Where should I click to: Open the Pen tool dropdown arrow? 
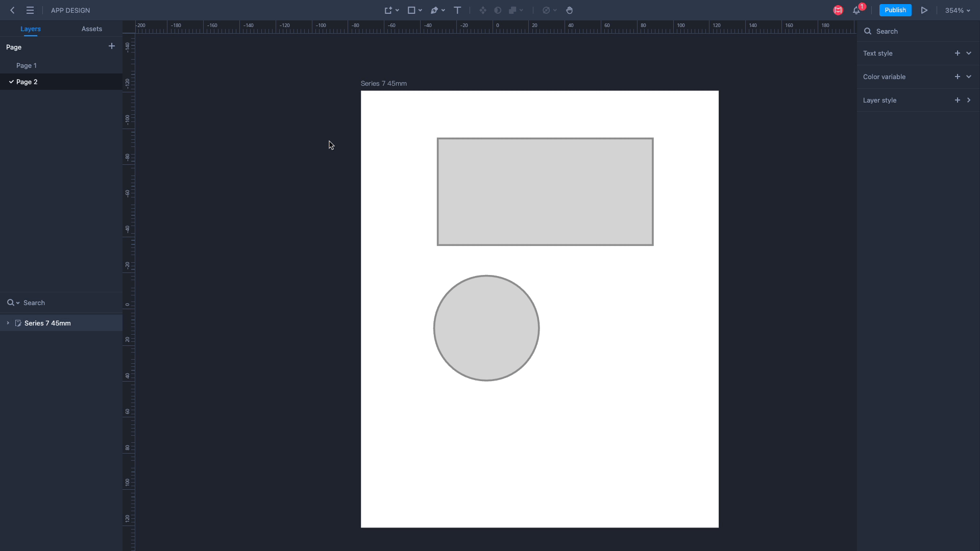point(443,10)
